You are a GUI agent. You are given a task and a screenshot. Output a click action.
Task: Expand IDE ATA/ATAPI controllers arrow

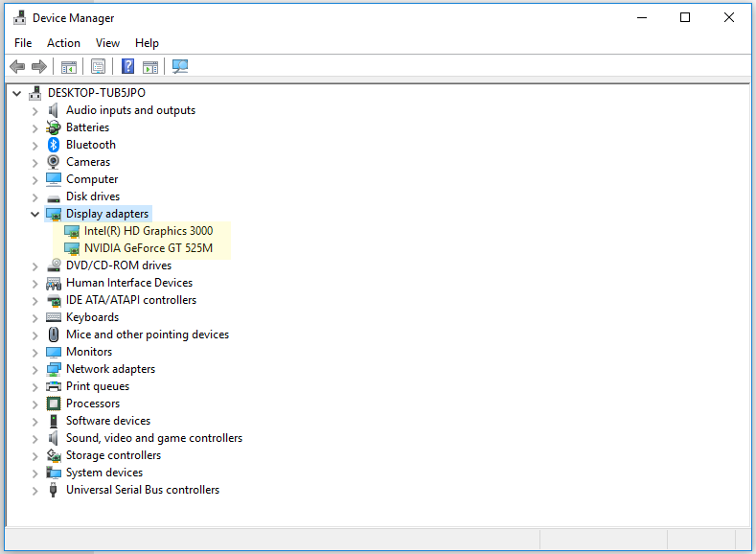(34, 300)
